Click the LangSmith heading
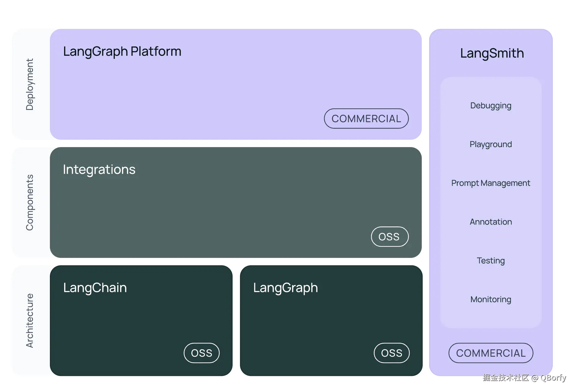576x392 pixels. pyautogui.click(x=492, y=53)
